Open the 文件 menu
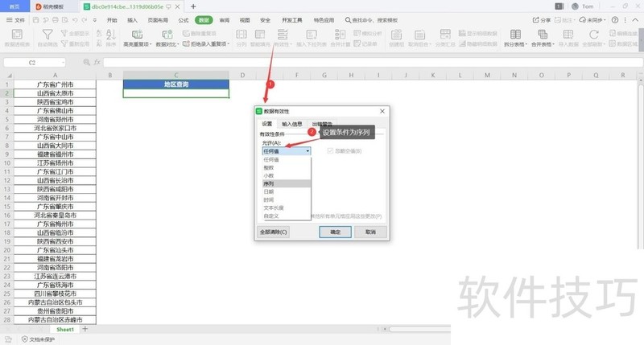Screen dimensions: 644x345 click(x=15, y=19)
